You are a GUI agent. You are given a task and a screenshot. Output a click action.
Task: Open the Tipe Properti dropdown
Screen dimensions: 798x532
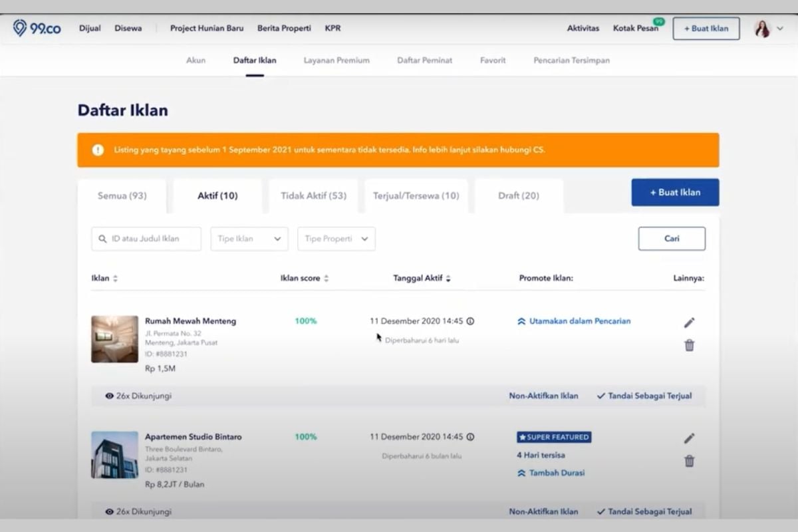(336, 239)
